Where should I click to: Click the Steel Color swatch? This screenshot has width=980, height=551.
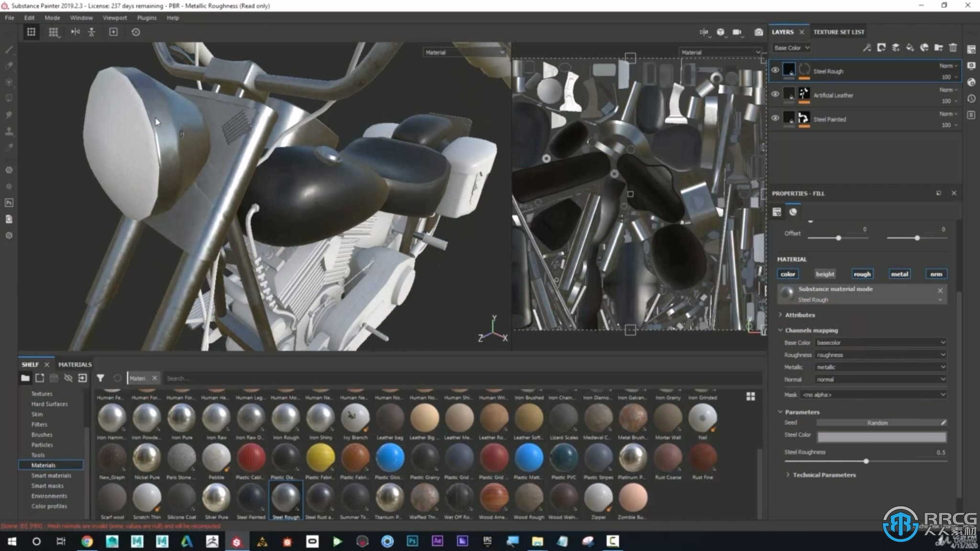(x=881, y=437)
